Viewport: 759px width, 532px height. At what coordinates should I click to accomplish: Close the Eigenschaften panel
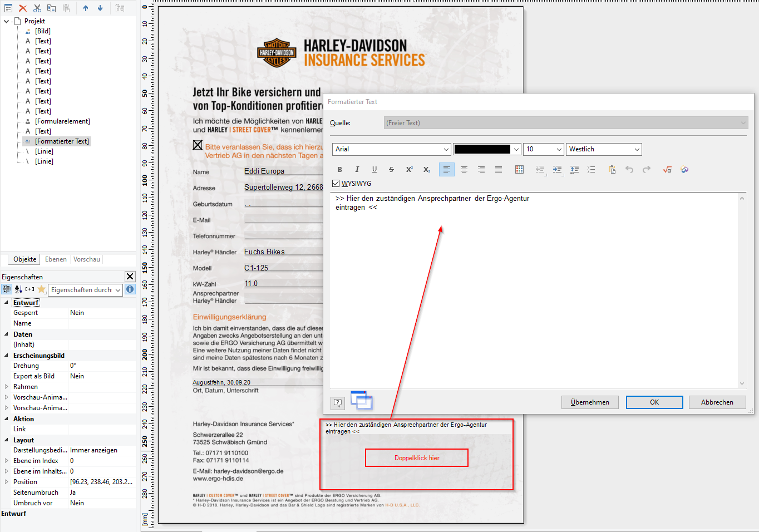click(x=130, y=277)
